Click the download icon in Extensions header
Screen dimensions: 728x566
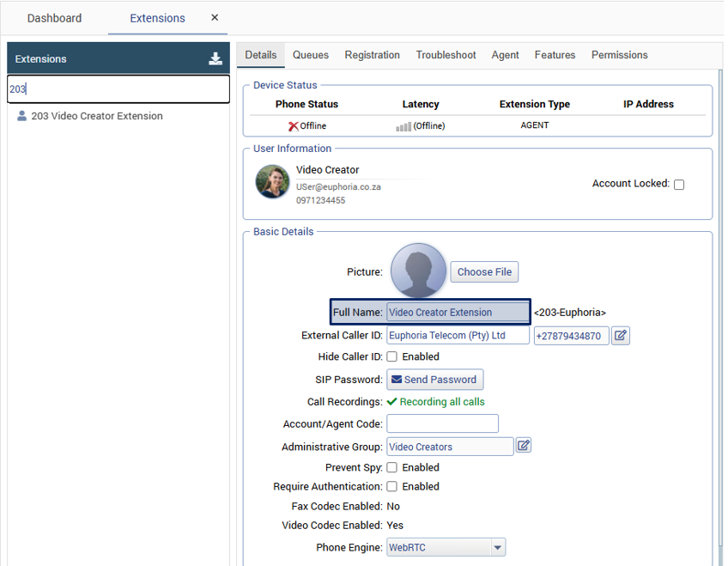point(215,59)
